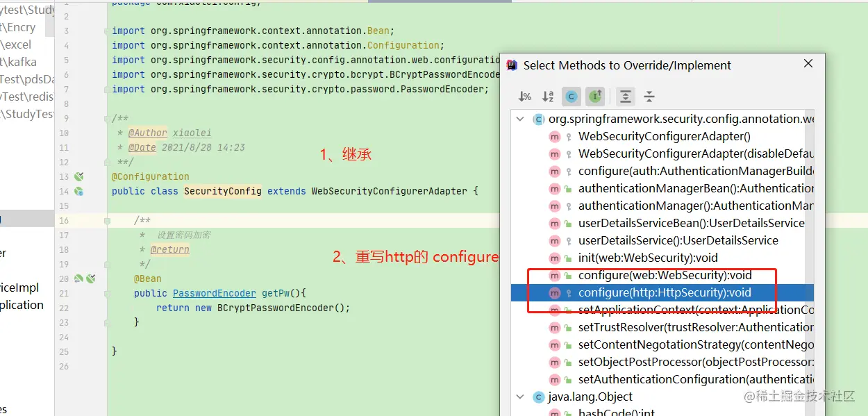This screenshot has height=416, width=868.
Task: Click the sort by percent icon in dialog toolbar
Action: pos(525,97)
